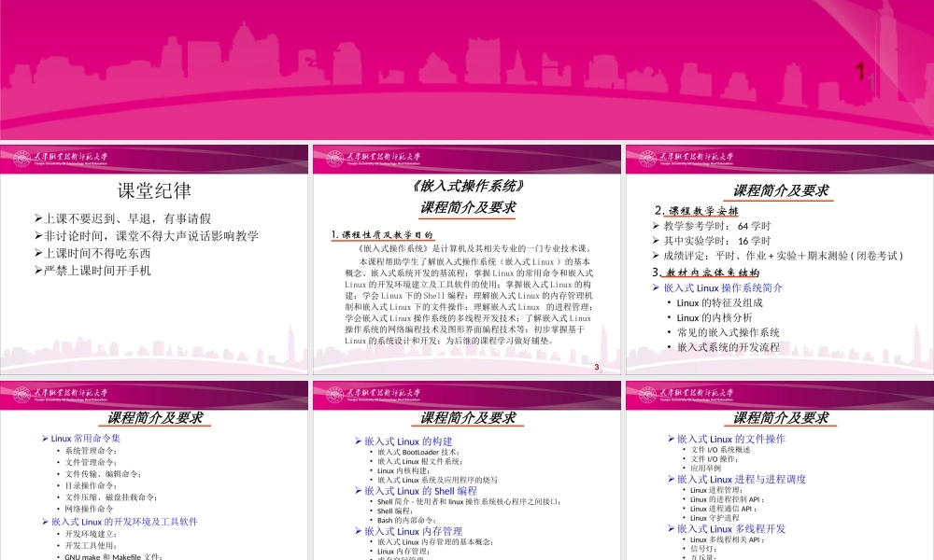Image resolution: width=934 pixels, height=560 pixels.
Task: Click the number 1 in the top banner
Action: 860,70
